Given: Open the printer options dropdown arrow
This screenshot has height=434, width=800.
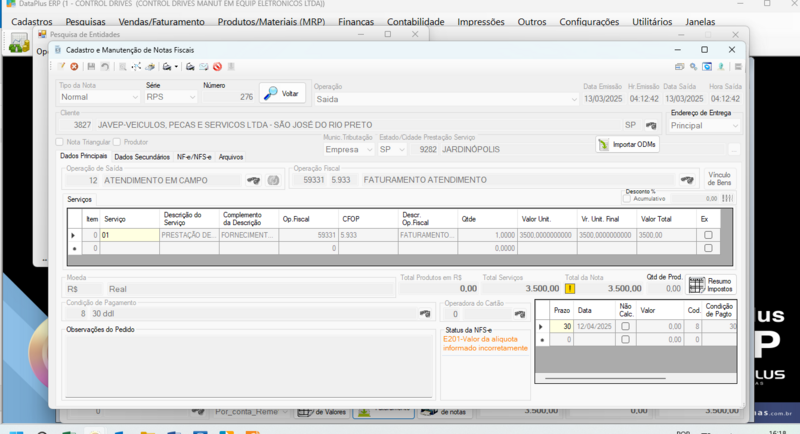Looking at the screenshot, I should (x=176, y=66).
